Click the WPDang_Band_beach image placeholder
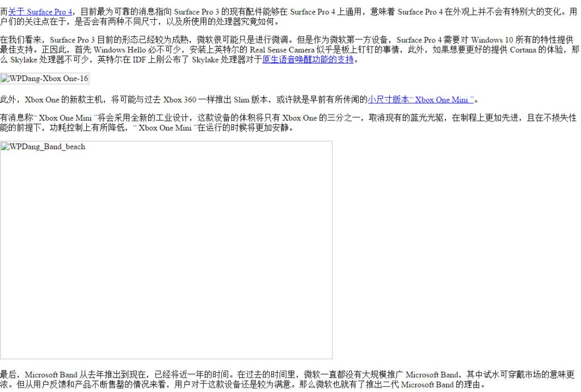 [166, 250]
